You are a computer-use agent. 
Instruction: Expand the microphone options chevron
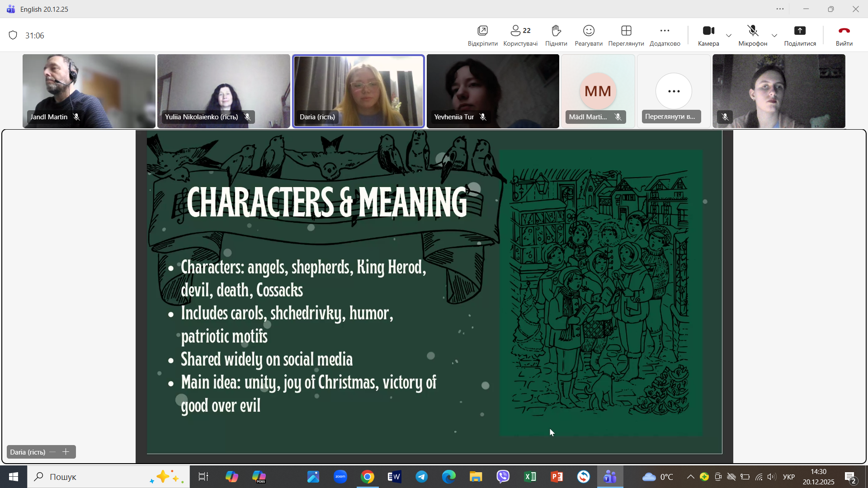coord(774,36)
